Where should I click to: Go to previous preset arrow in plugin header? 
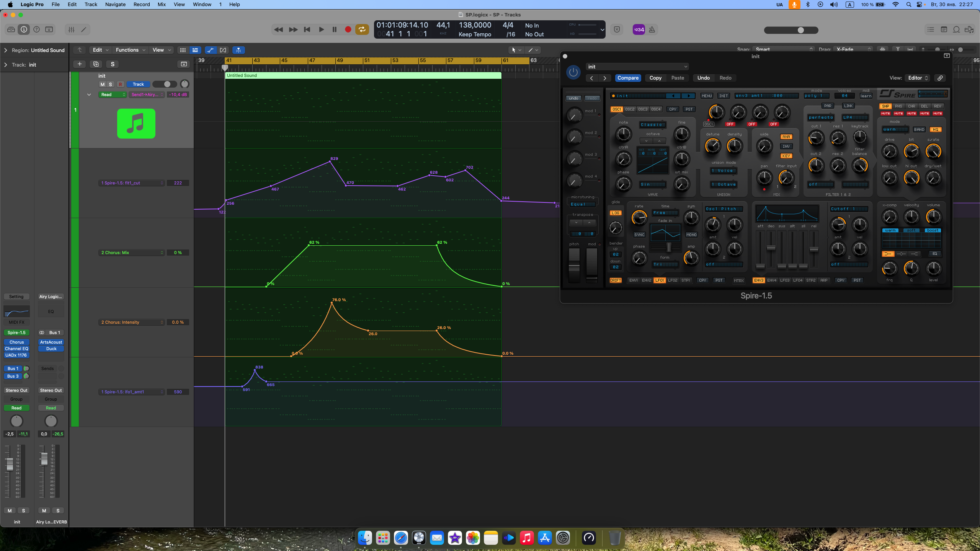[x=591, y=78]
